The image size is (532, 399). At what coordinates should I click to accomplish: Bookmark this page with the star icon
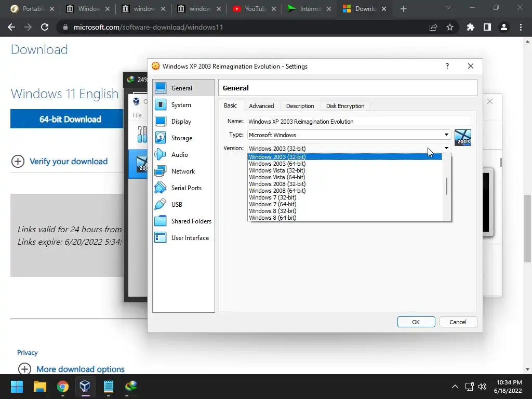click(450, 27)
